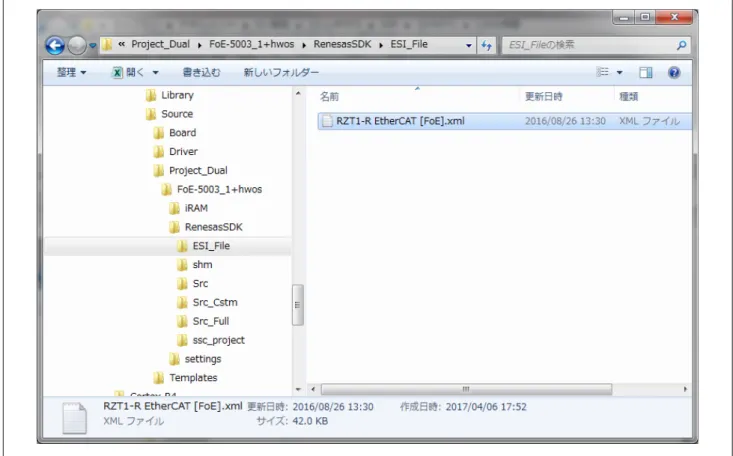The image size is (733, 456).
Task: Select file RZT1-R EtherCAT [FoE].xml
Action: pos(400,121)
